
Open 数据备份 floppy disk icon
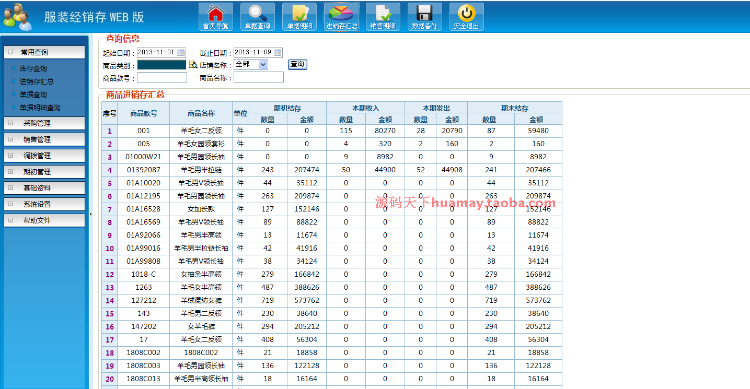425,17
